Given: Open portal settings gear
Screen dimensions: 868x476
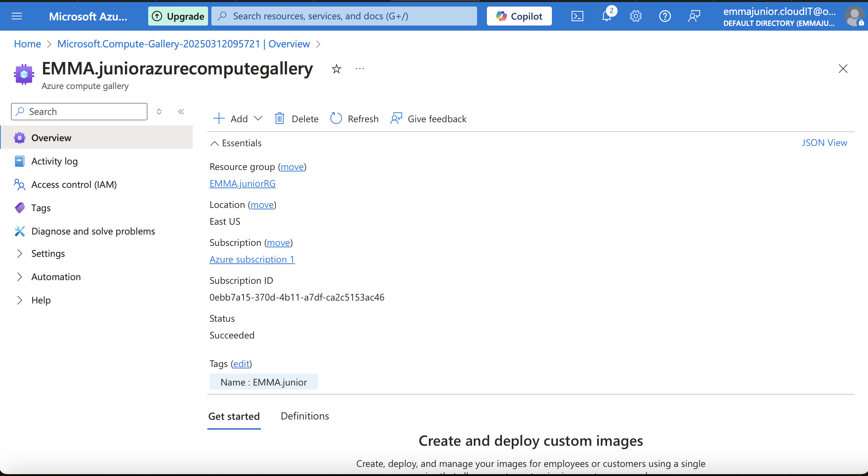Looking at the screenshot, I should [635, 16].
